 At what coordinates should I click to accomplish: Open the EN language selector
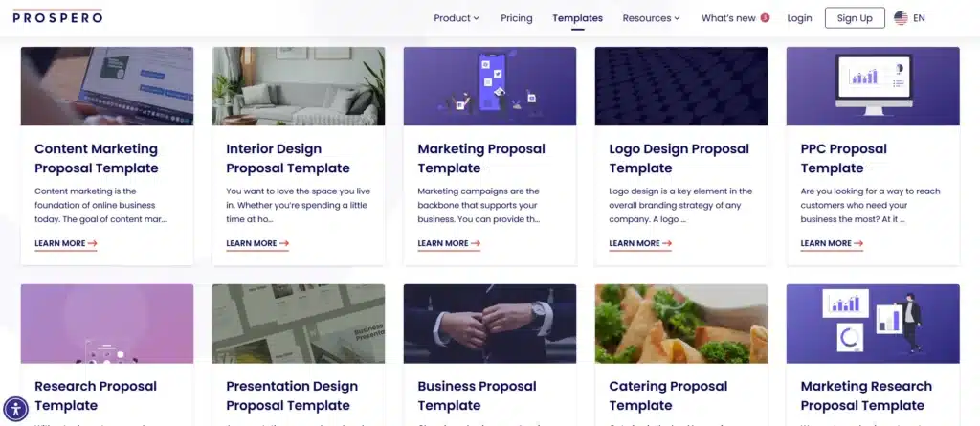point(919,18)
